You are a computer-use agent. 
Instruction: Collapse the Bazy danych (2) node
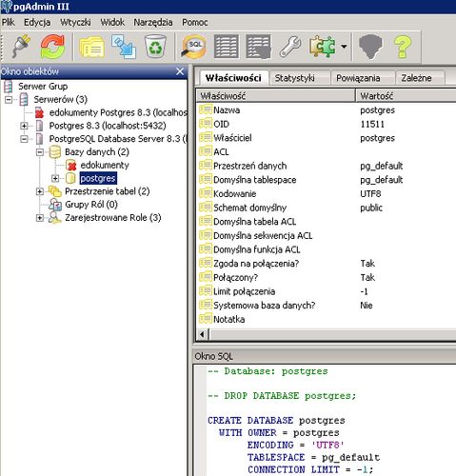(x=40, y=152)
